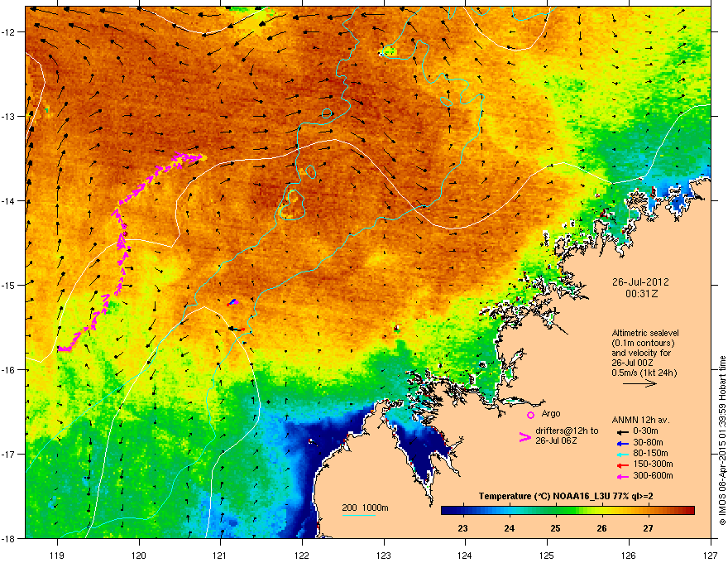Click the color bar tick label 27
728x563 pixels.
tap(648, 528)
